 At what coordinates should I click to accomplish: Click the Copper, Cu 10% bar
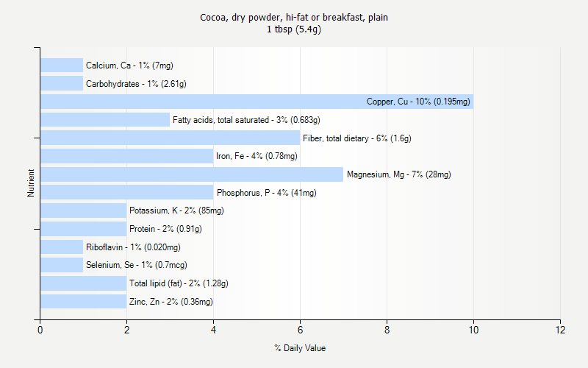point(257,102)
